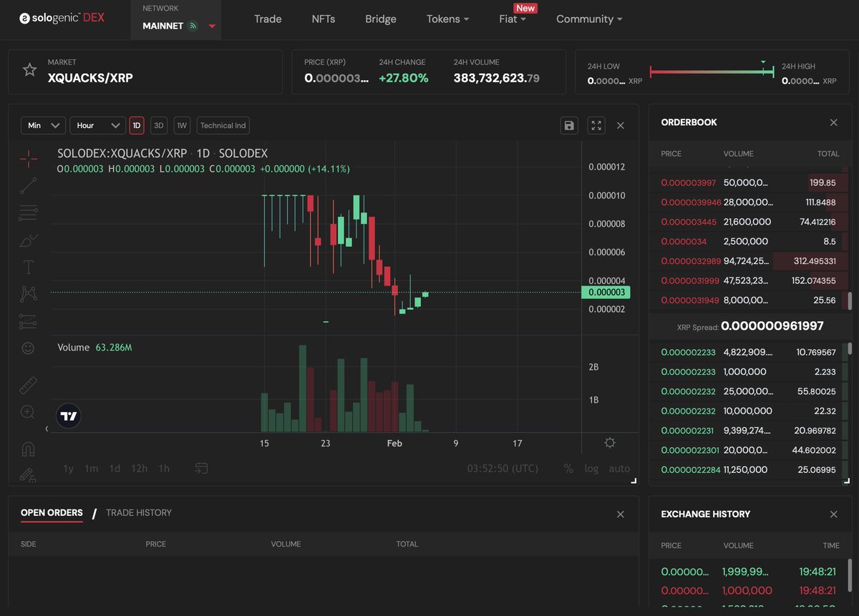Set the chart range to 1m

click(92, 469)
